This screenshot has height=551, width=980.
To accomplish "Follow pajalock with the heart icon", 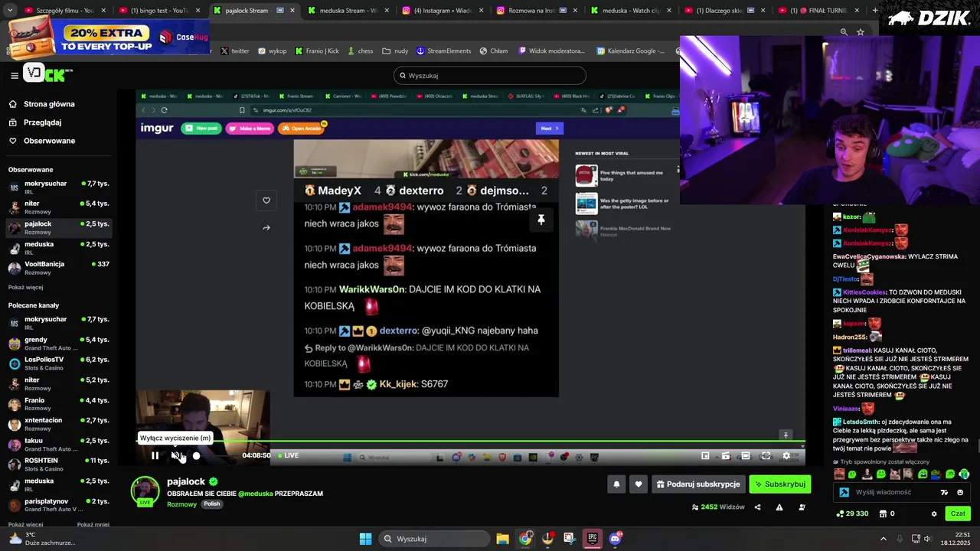I will (638, 484).
